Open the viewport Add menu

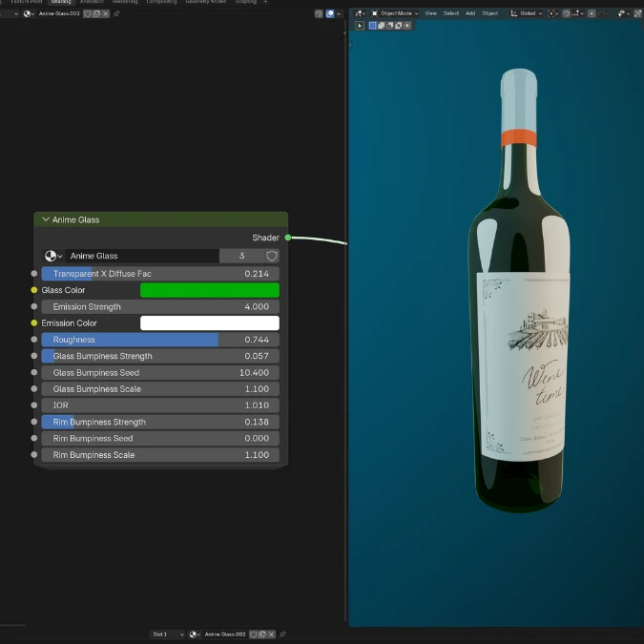coord(470,13)
